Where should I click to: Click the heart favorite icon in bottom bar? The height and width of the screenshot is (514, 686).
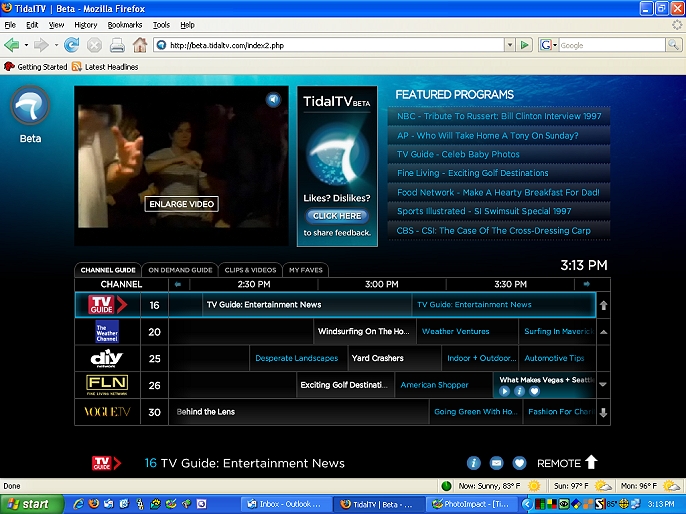(x=519, y=463)
